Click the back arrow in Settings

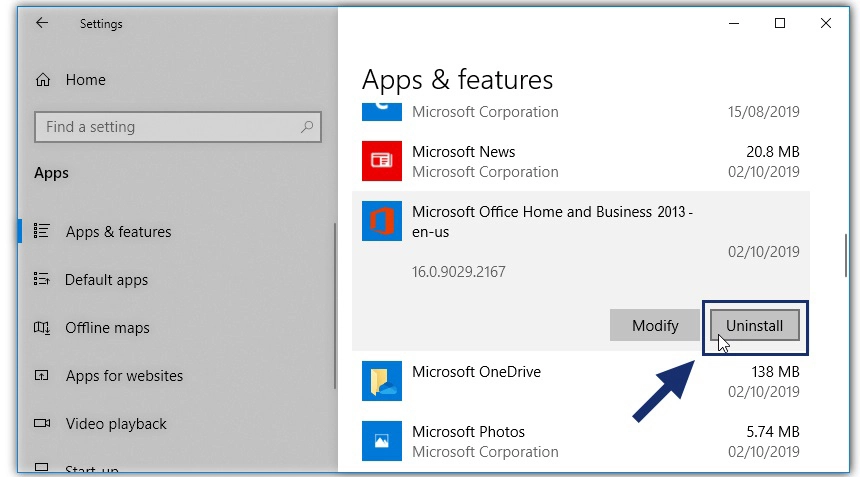click(x=42, y=23)
